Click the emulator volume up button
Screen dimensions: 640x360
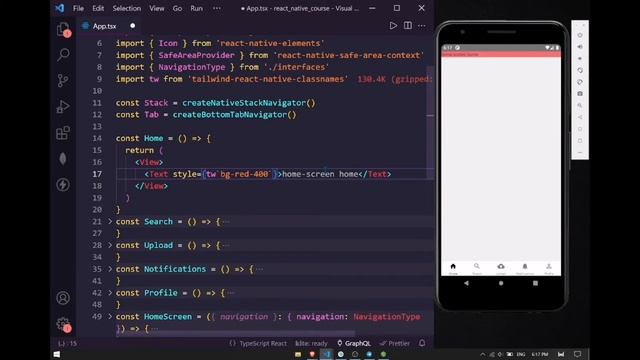pos(580,47)
